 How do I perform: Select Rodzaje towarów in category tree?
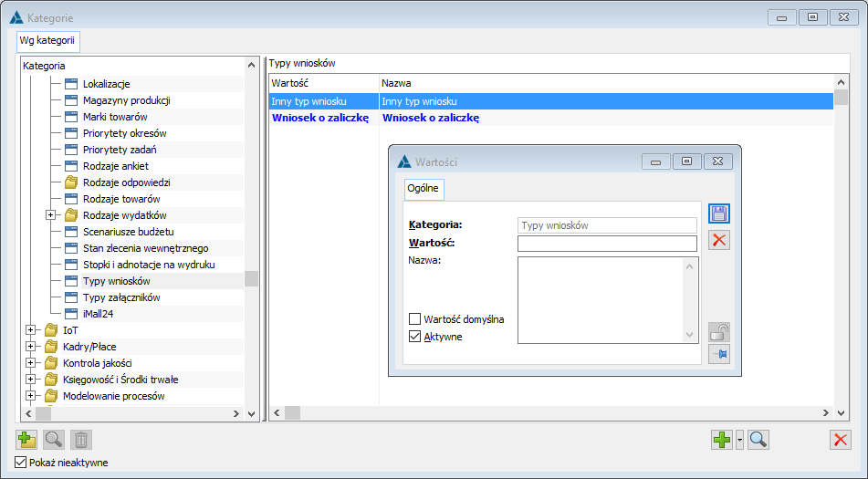[x=121, y=199]
